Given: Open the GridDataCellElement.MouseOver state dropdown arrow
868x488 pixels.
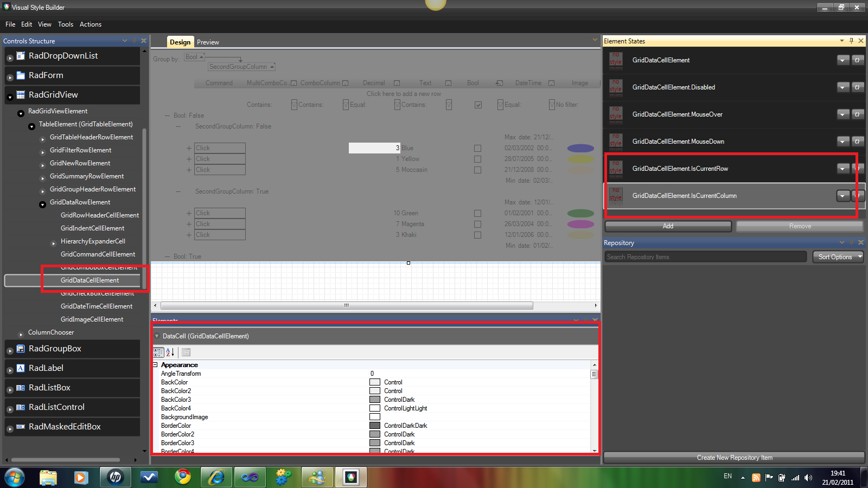Looking at the screenshot, I should pos(843,114).
